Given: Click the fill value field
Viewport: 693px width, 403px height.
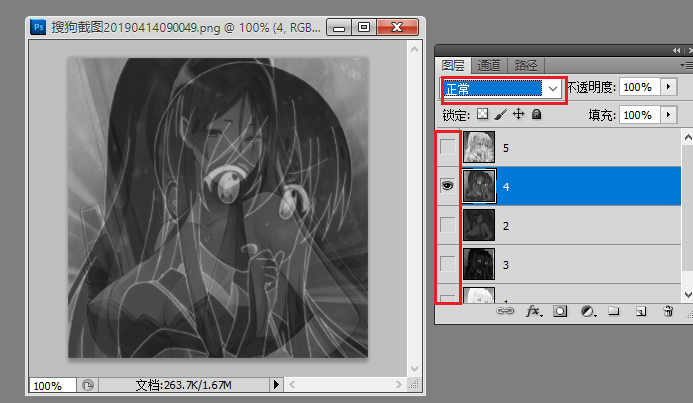Looking at the screenshot, I should pyautogui.click(x=640, y=115).
